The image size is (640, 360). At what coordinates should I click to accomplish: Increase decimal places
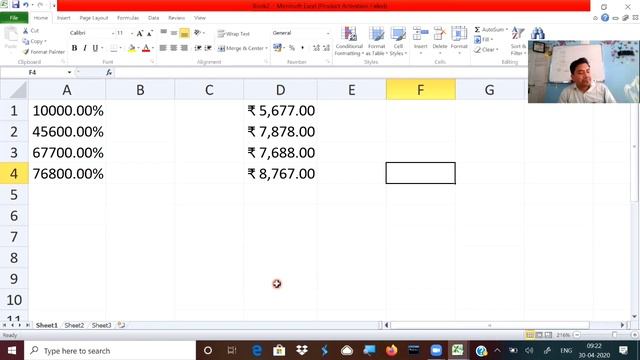(x=316, y=48)
